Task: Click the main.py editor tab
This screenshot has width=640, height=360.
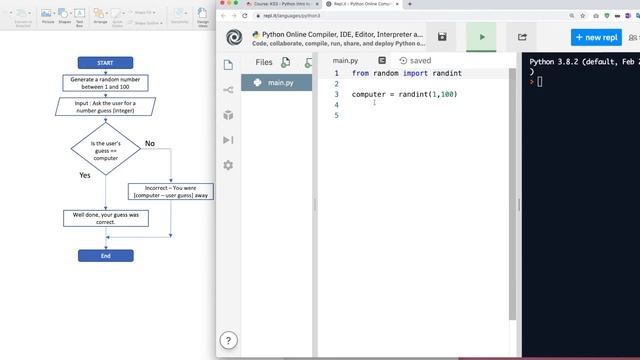Action: click(x=345, y=60)
